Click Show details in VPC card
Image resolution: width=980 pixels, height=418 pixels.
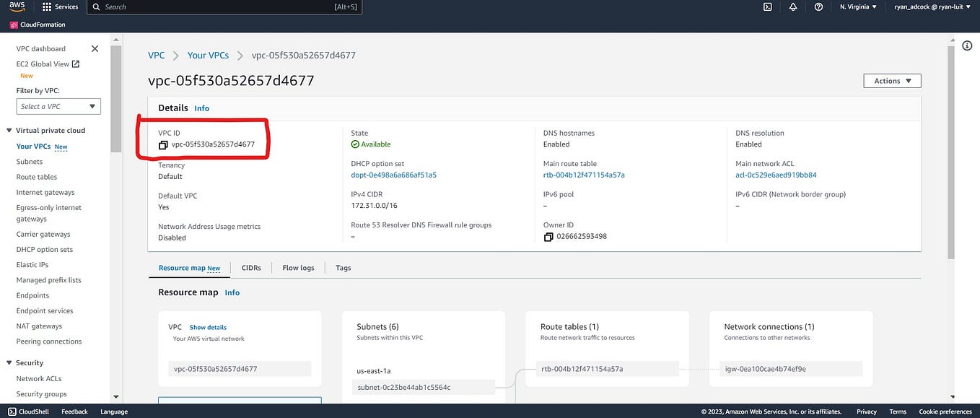point(208,327)
